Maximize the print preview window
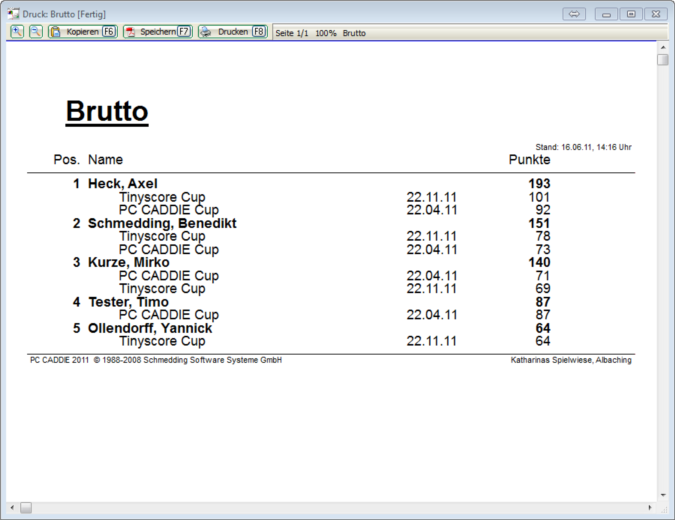The width and height of the screenshot is (675, 520). (x=631, y=14)
